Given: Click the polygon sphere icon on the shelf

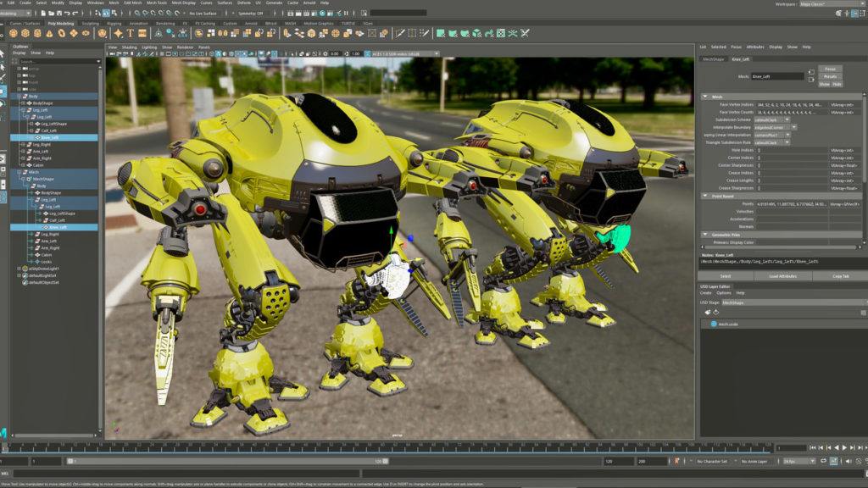Looking at the screenshot, I should click(14, 33).
